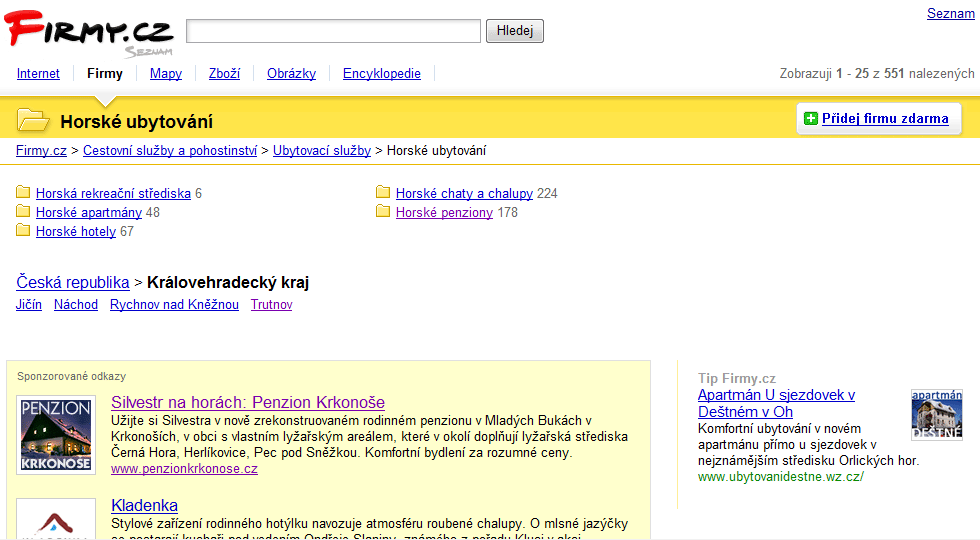Click the Zobrazuji 1 - 25 z 551 text
980x540 pixels.
[x=877, y=74]
